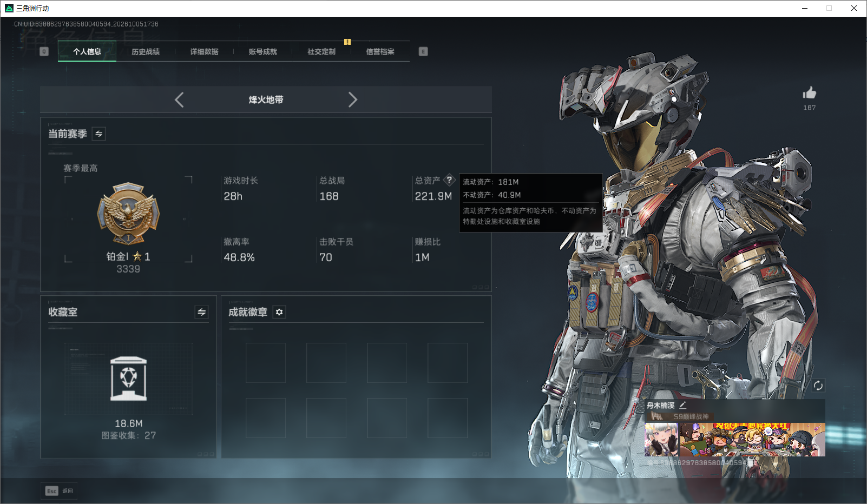Click the 撤离率 value 48.8%
Image resolution: width=867 pixels, height=504 pixels.
click(x=239, y=257)
